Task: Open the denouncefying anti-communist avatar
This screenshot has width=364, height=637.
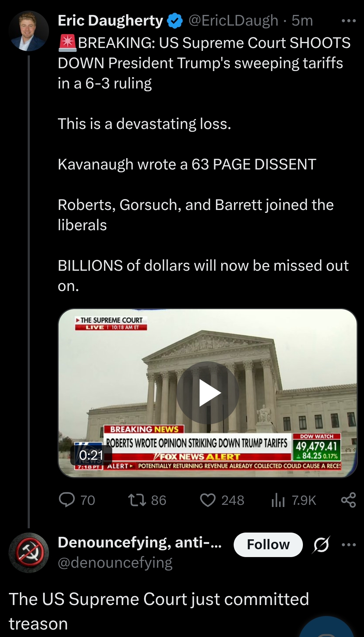Action: (29, 552)
